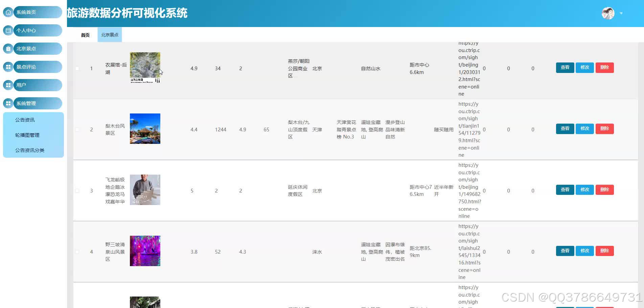Check the checkbox for row 1 农展馆-后湖
This screenshot has width=644, height=308.
[x=77, y=68]
